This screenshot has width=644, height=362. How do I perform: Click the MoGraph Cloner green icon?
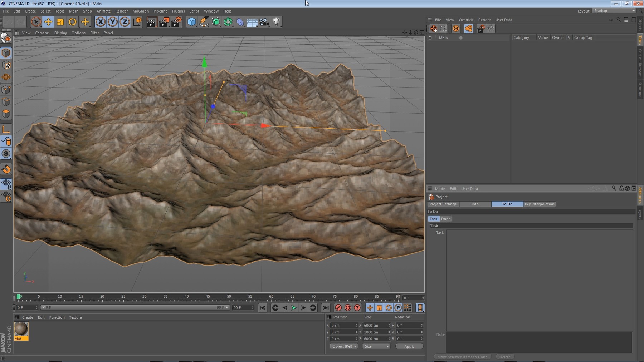click(228, 22)
